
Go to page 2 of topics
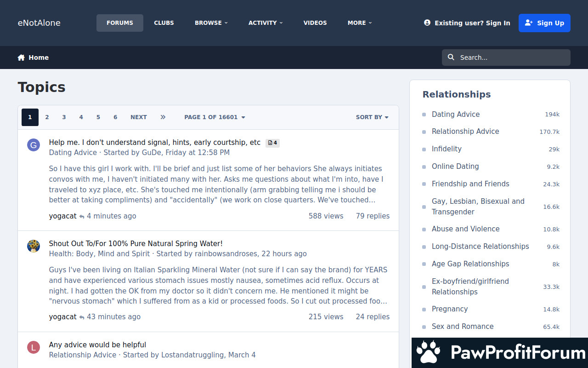pyautogui.click(x=47, y=117)
